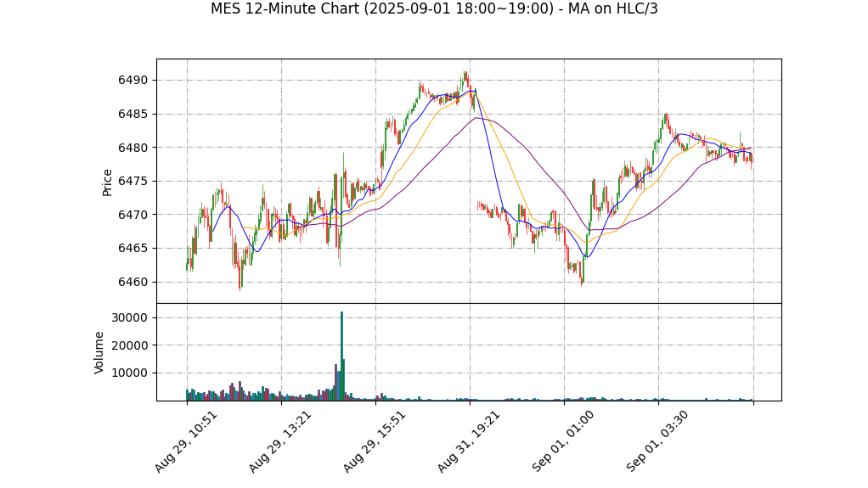
Task: Click the Aug 29, 15:51 time label
Action: point(375,441)
